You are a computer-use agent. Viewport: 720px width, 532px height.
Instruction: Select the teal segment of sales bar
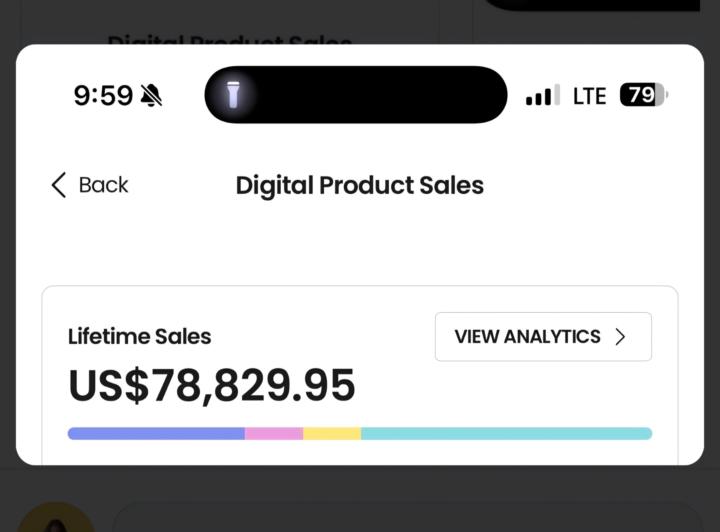click(x=506, y=434)
